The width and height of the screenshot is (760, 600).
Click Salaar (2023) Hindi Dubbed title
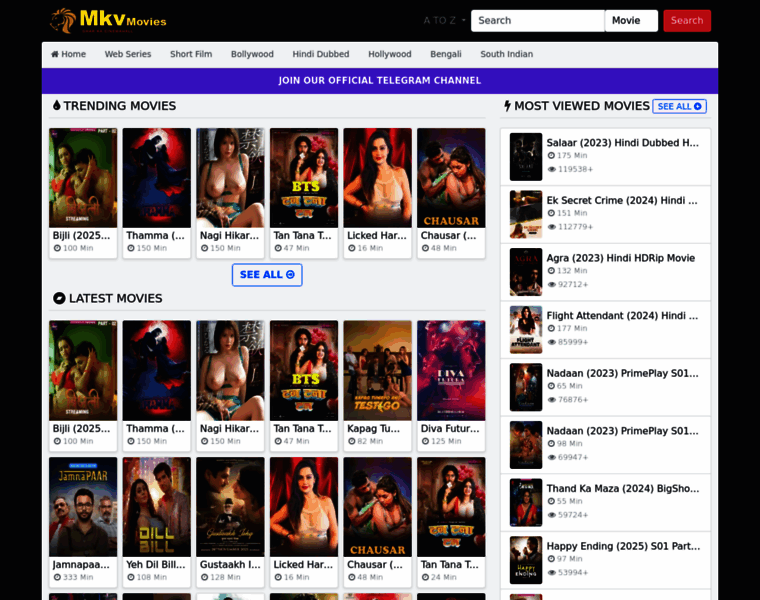[x=623, y=143]
